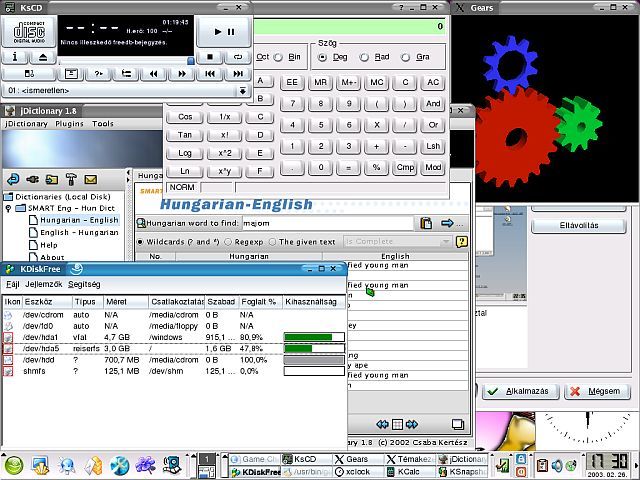Click the Mégsem button
Viewport: 640px width, 480px height.
(598, 391)
